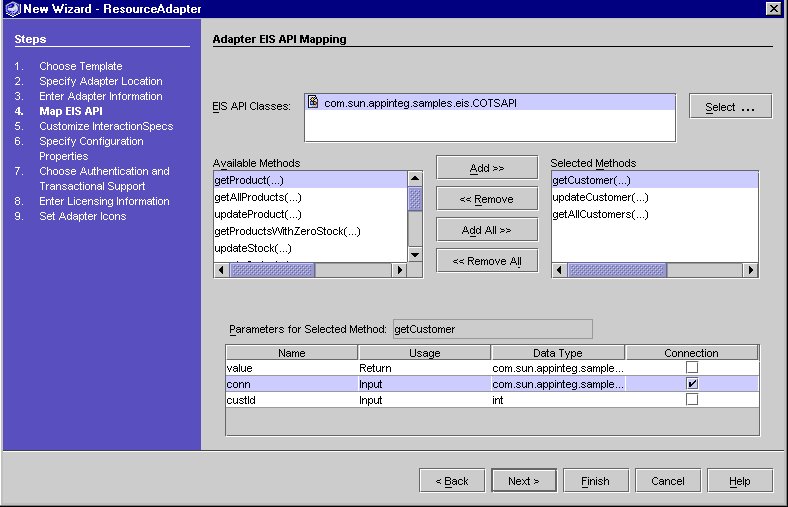Click step 1 Choose Template
788x507 pixels.
(80, 66)
